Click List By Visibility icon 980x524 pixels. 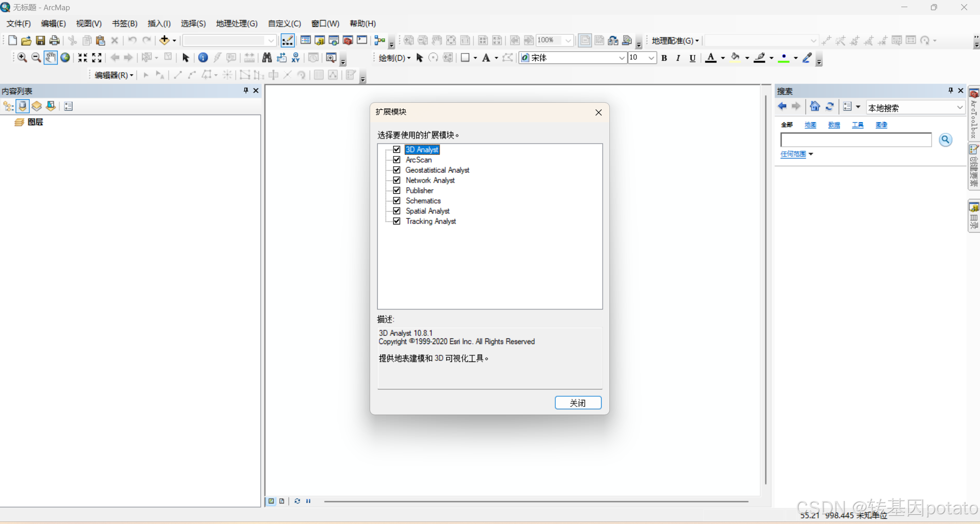(x=36, y=106)
